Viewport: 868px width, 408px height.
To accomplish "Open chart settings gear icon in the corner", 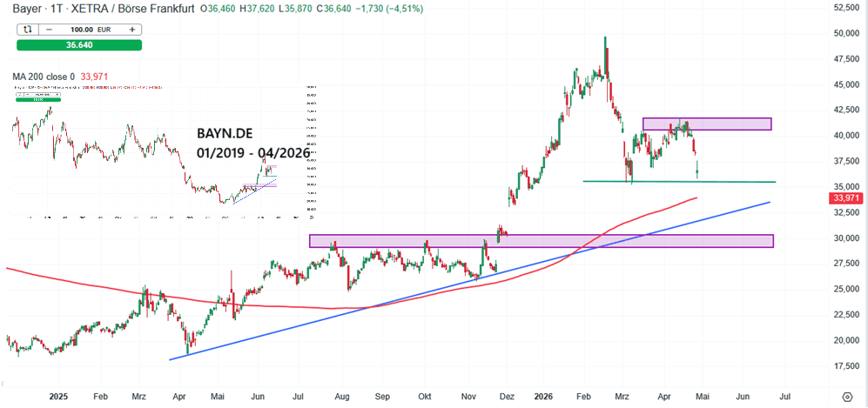I will coord(847,397).
